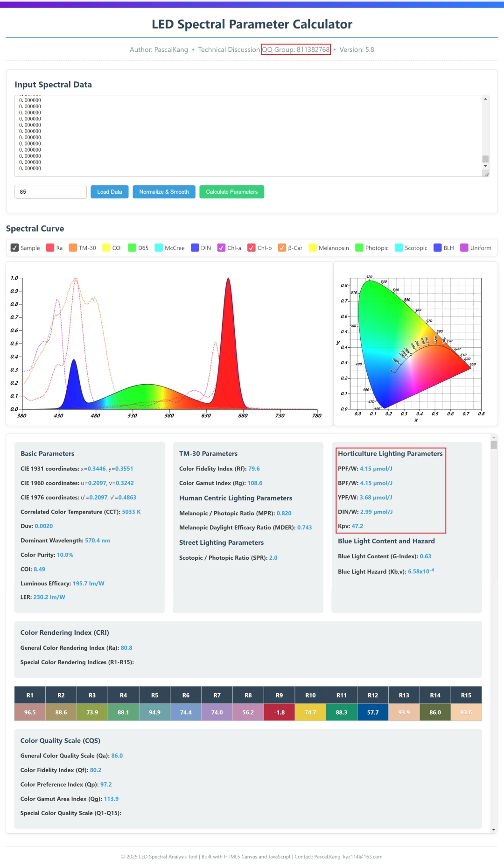Click Normalize & Smooth button

pos(164,192)
